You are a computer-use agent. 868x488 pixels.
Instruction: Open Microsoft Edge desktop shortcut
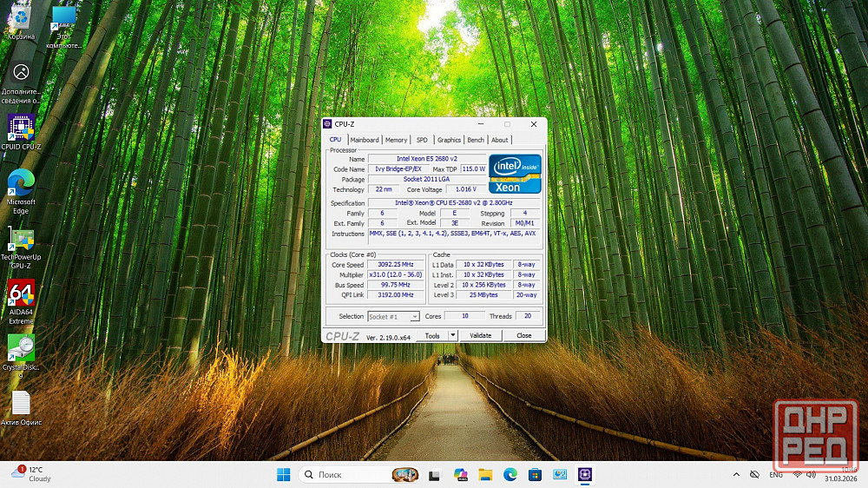pyautogui.click(x=21, y=183)
